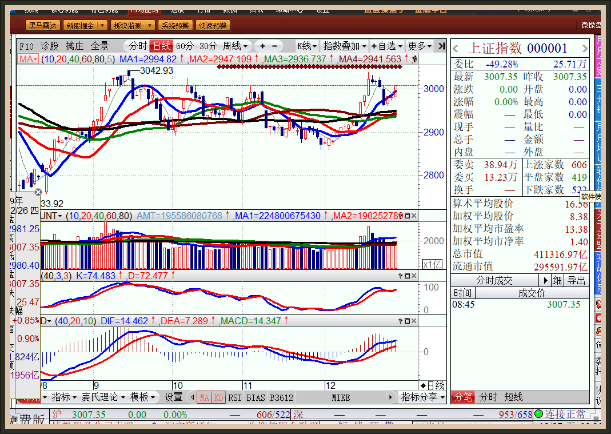Image resolution: width=611 pixels, height=434 pixels.
Task: Switch to the 分笔 tab
Action: coord(462,397)
